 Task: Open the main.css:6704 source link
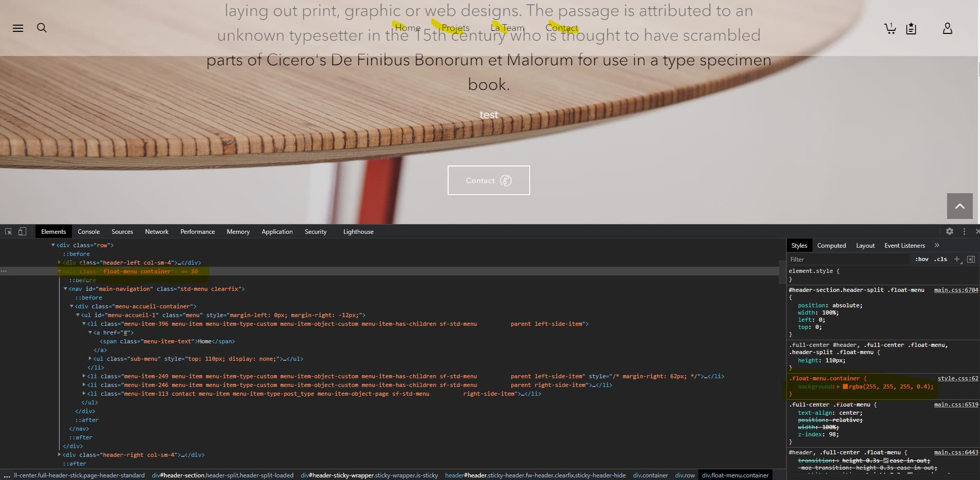pyautogui.click(x=955, y=290)
